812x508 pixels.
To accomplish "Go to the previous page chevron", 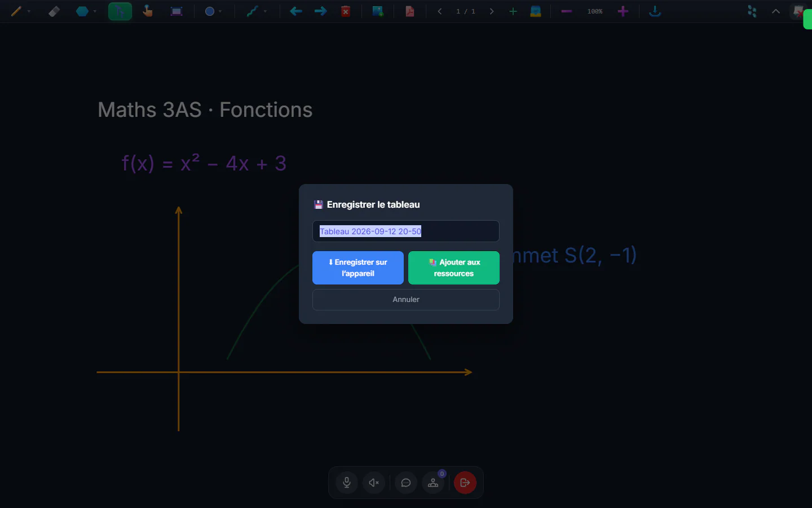I will (440, 11).
